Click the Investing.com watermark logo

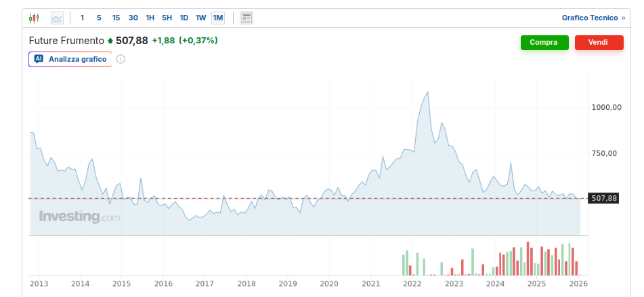79,217
